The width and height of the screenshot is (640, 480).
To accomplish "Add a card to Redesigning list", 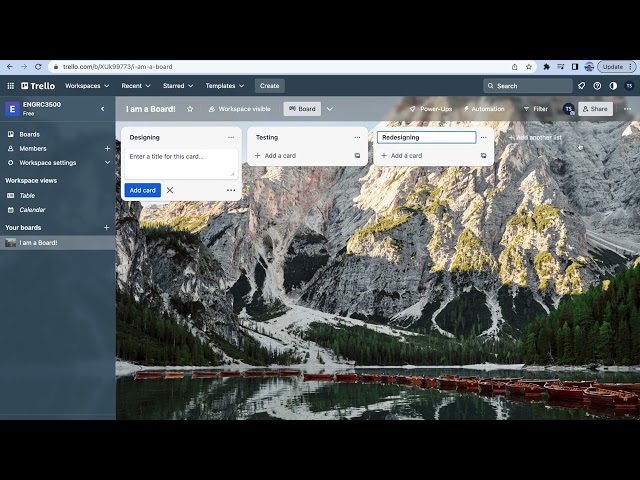I will (402, 156).
